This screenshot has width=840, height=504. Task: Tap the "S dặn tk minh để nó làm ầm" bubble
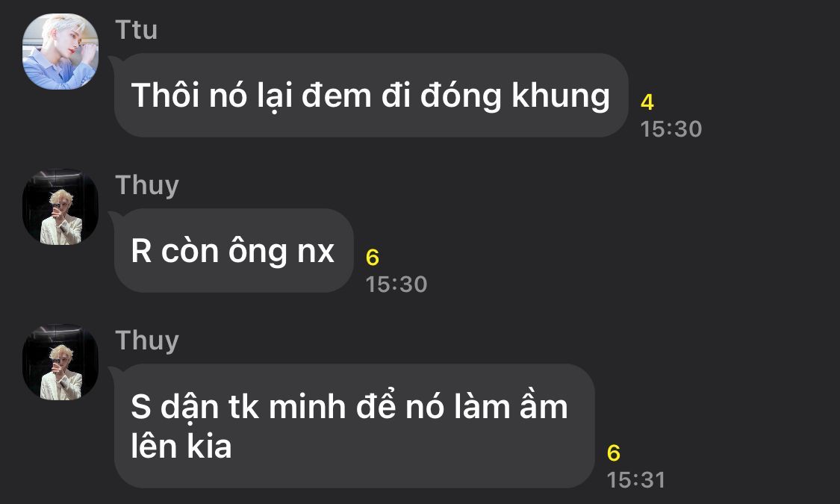point(354,426)
